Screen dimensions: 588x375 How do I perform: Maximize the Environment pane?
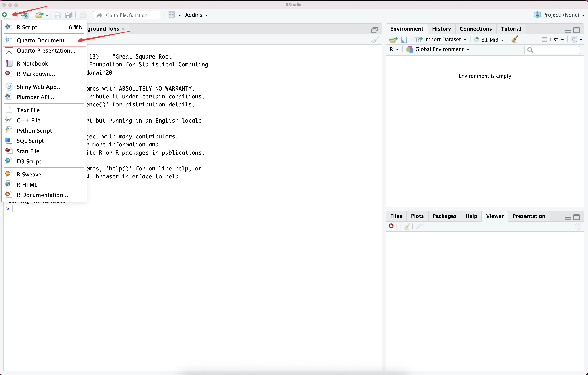coord(577,30)
